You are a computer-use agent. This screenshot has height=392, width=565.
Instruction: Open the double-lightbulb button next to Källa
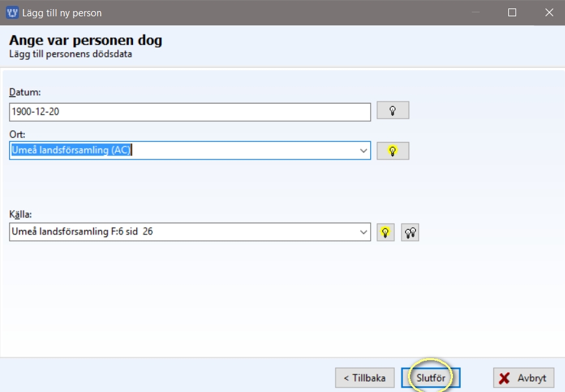(410, 232)
